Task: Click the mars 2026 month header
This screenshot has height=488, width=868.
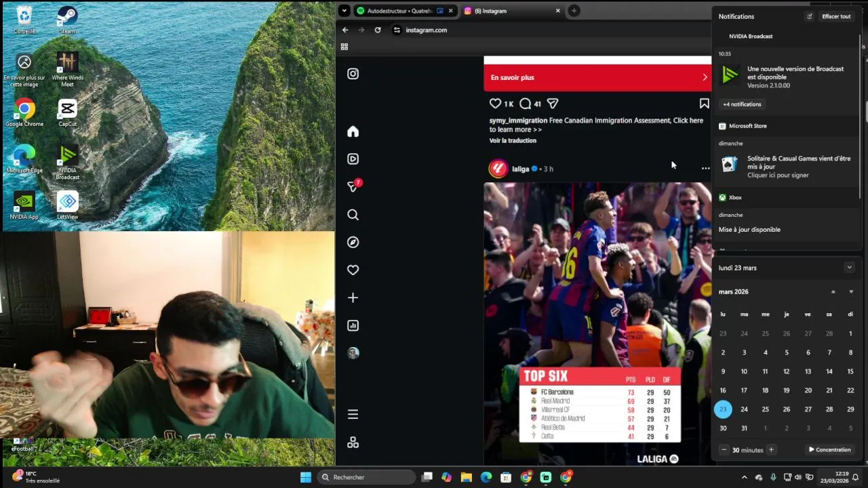Action: click(734, 291)
